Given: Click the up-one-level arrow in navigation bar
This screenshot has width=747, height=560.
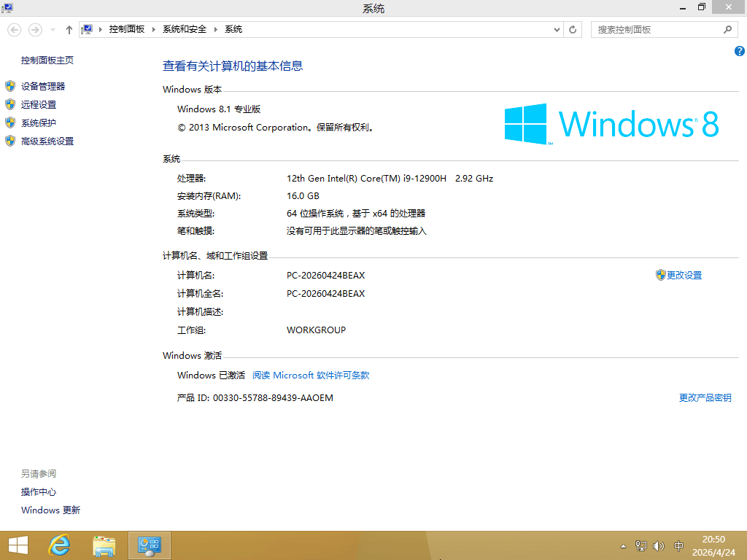Looking at the screenshot, I should (x=69, y=30).
